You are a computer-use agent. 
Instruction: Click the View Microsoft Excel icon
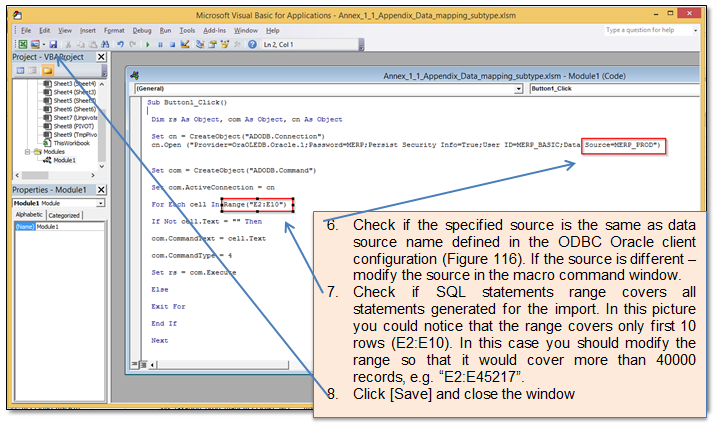click(22, 44)
